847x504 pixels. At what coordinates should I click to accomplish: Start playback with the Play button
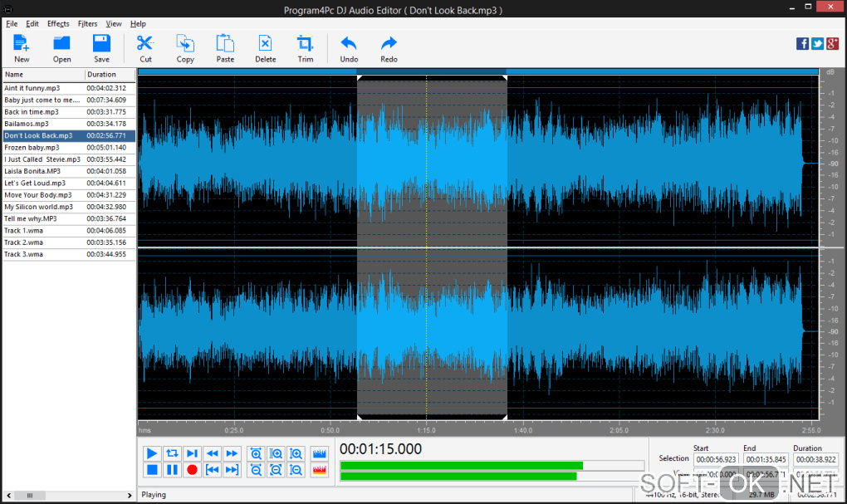pyautogui.click(x=152, y=453)
